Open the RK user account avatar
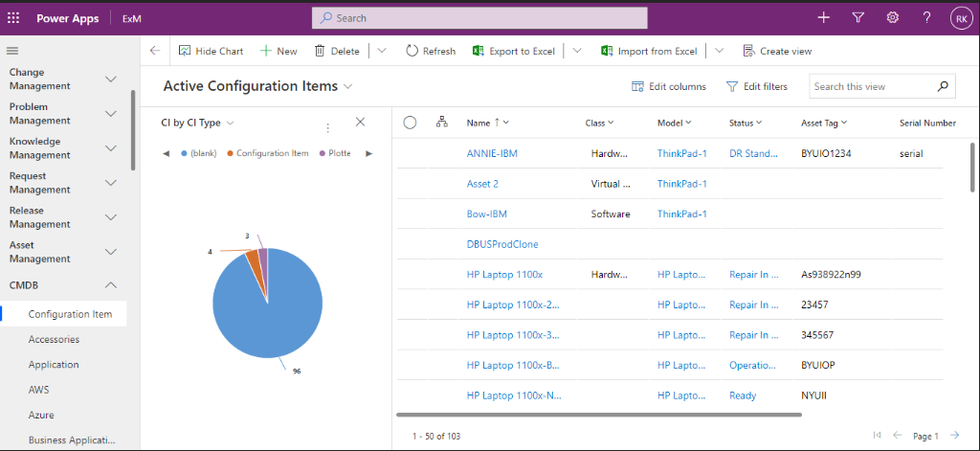 coord(961,19)
